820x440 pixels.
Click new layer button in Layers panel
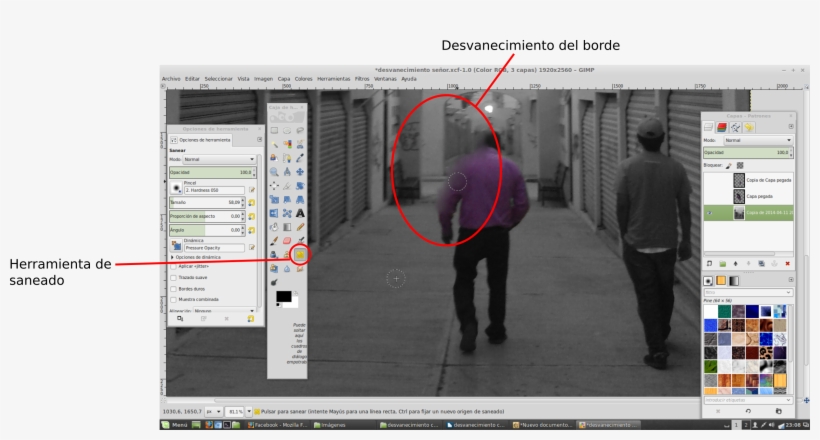(x=709, y=264)
